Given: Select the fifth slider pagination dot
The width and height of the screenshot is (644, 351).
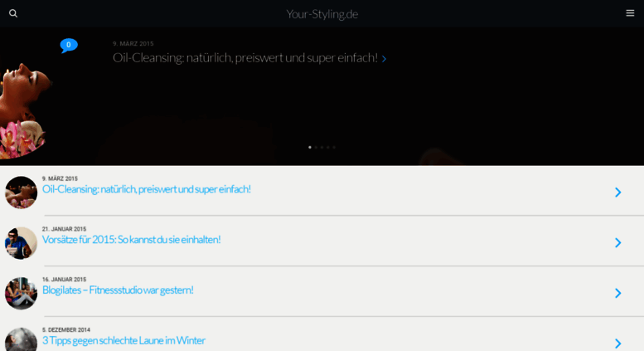Looking at the screenshot, I should click(x=334, y=147).
